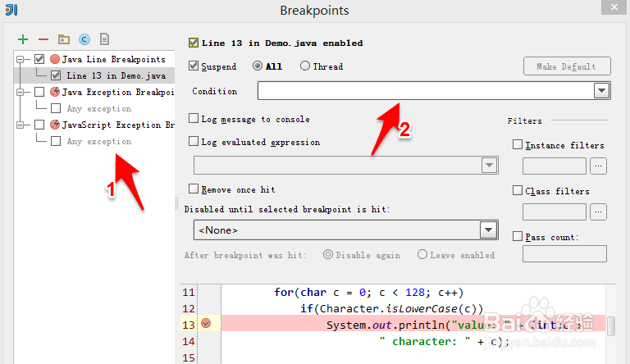The image size is (630, 364).
Task: Collapse the Java Line Breakpoints tree node
Action: coord(20,60)
